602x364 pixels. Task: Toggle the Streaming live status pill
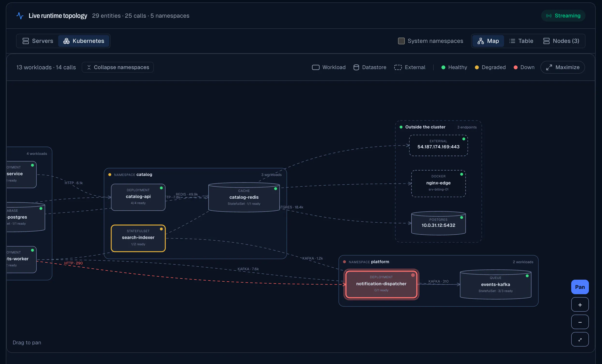coord(563,16)
